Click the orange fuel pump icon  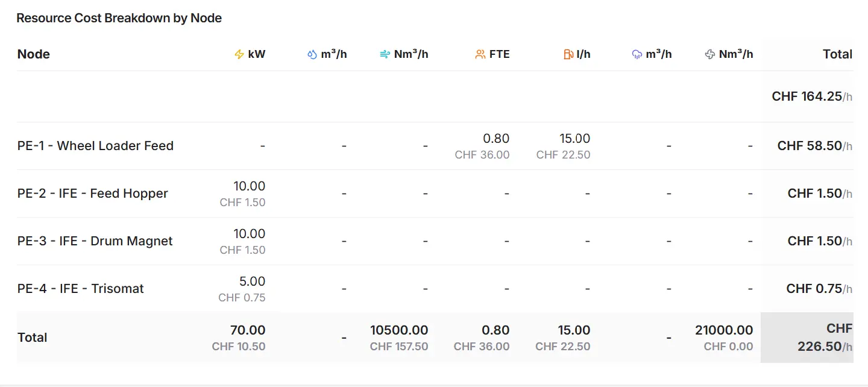pyautogui.click(x=568, y=54)
